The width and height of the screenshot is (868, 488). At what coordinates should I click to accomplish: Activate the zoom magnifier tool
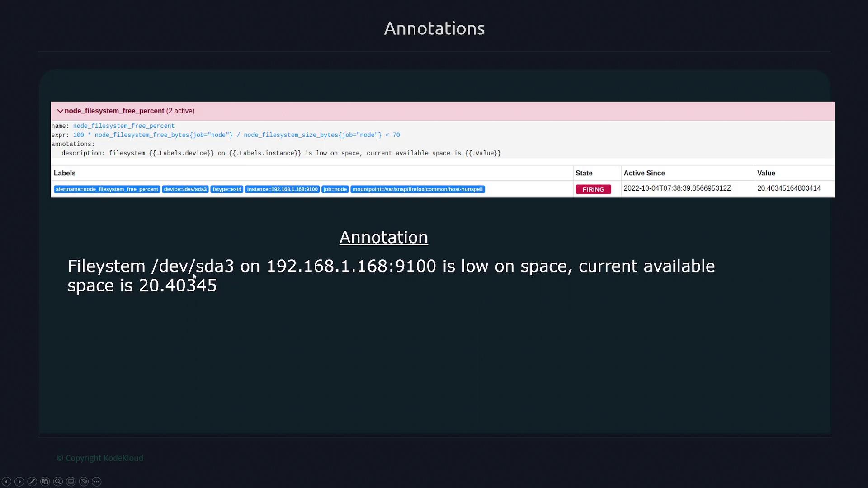click(x=58, y=482)
